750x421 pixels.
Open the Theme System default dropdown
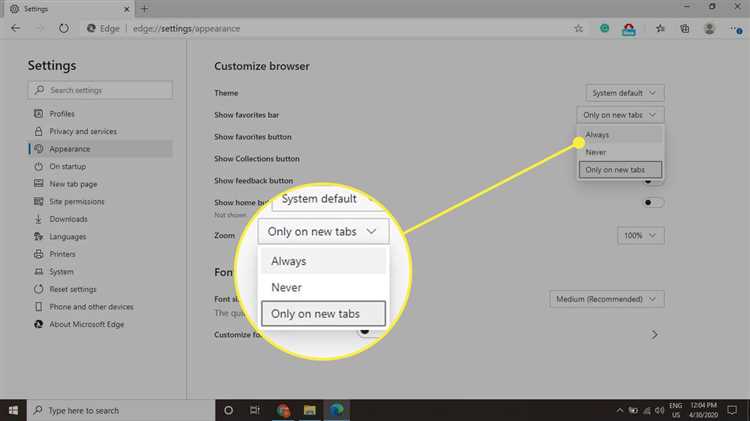pyautogui.click(x=625, y=93)
